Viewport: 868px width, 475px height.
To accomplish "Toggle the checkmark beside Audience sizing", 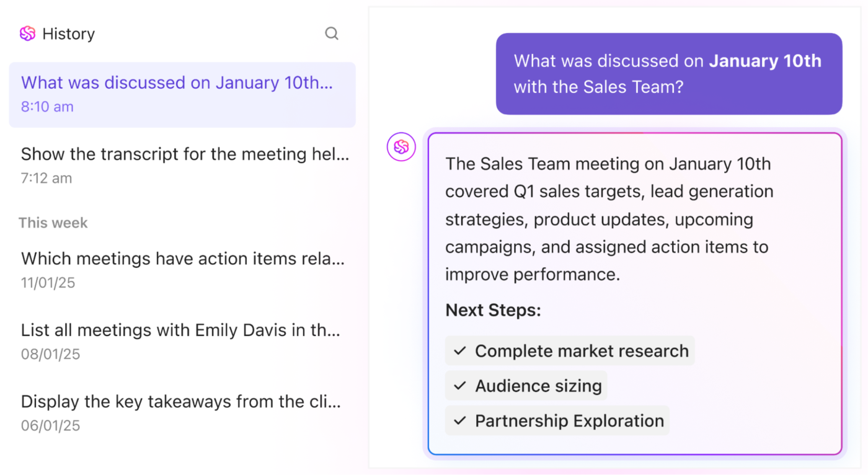I will pos(459,386).
